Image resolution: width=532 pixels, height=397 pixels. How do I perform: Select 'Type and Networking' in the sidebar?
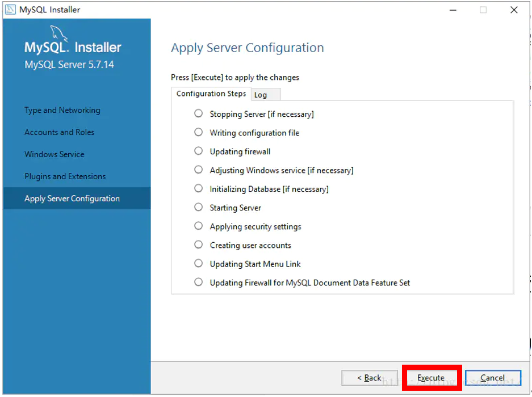[x=62, y=110]
